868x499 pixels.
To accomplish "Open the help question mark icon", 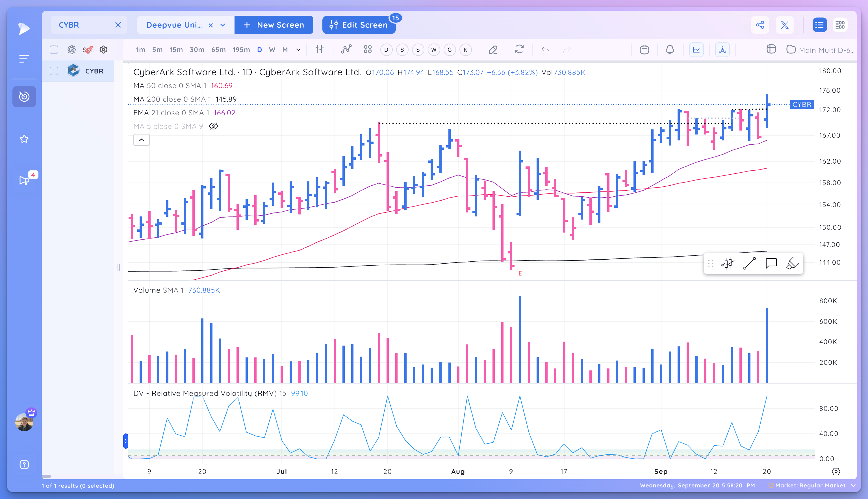I will pos(24,465).
